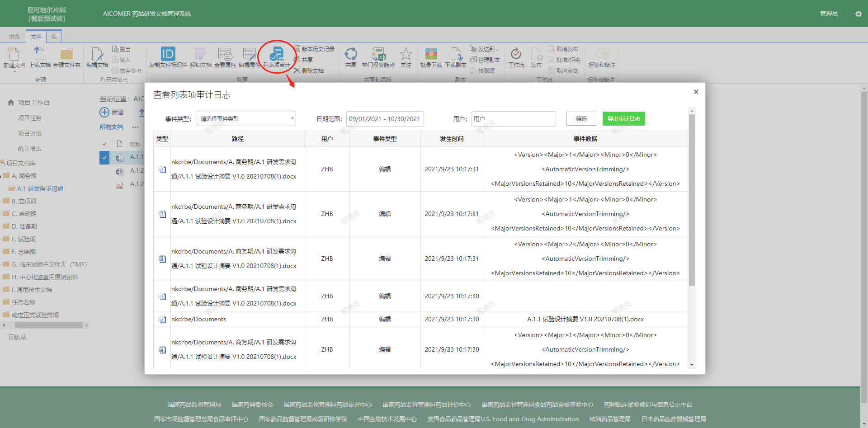Click the 日期范围 date range field
Screen dimensions: 868x428
[385, 118]
